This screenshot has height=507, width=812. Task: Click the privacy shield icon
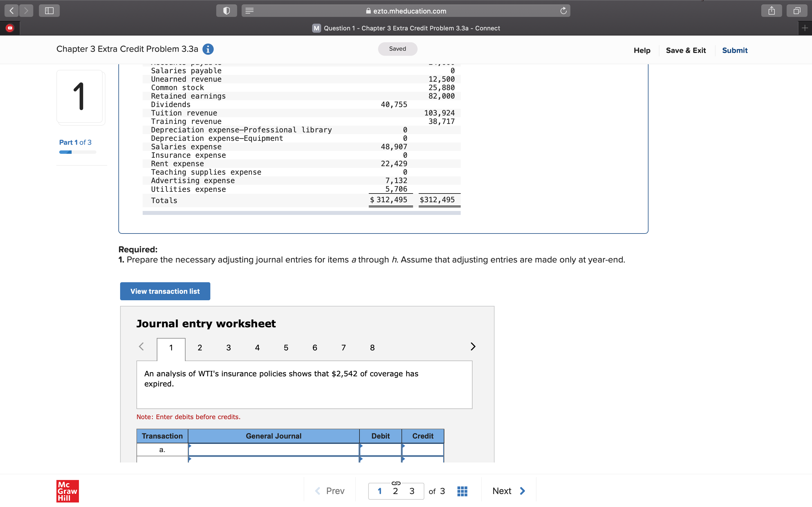[x=226, y=11]
